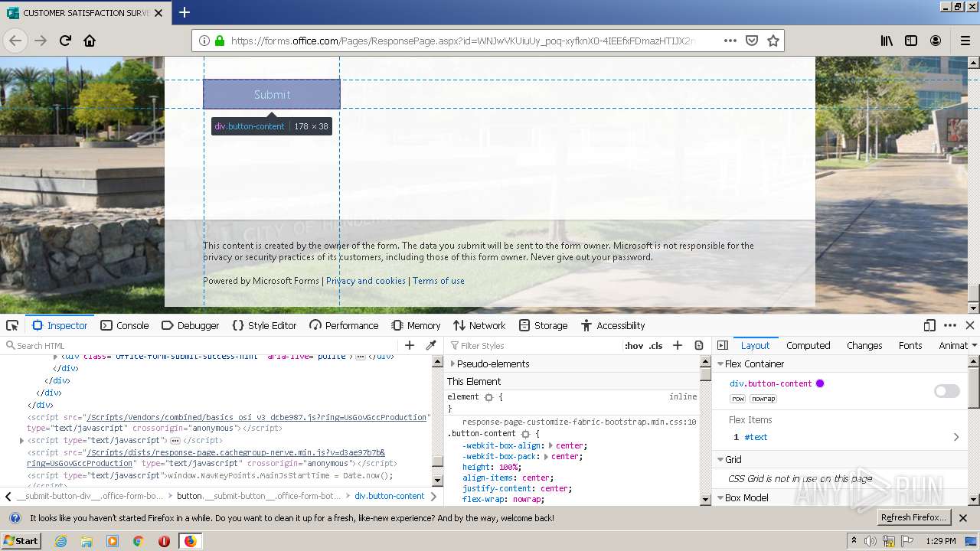
Task: Toggle the .cls classes panel
Action: click(655, 345)
